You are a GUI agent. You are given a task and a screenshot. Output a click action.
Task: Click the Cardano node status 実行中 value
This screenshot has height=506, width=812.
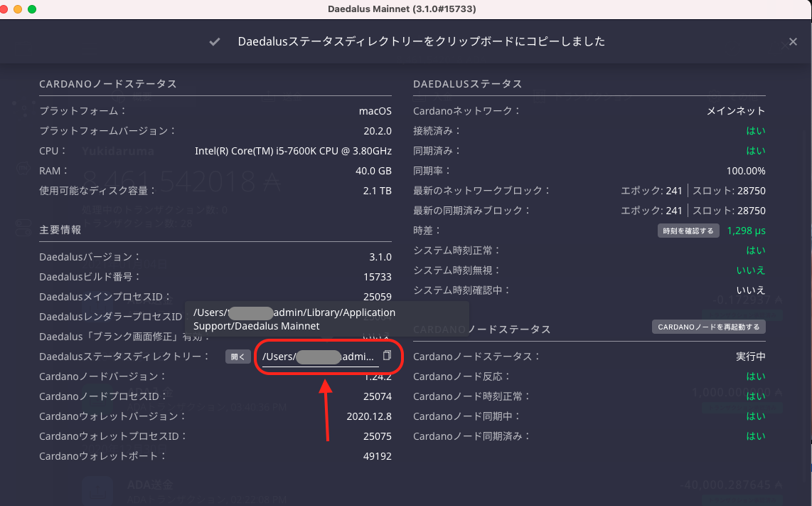pos(751,357)
